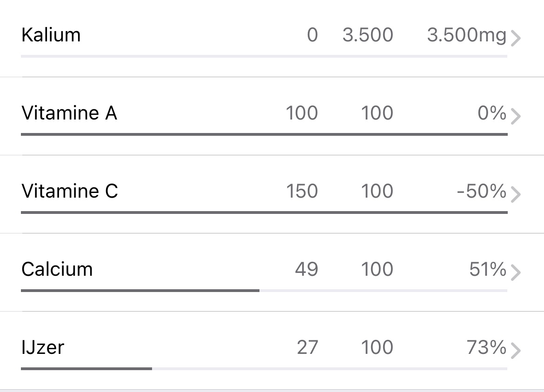Click the Vitamine A progress bar
Image resolution: width=544 pixels, height=392 pixels.
pos(264,134)
